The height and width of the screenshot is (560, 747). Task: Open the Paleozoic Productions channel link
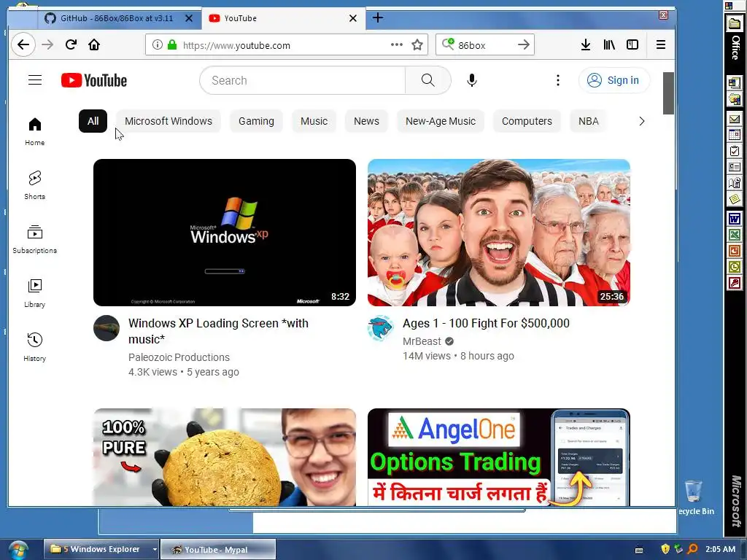tap(179, 357)
